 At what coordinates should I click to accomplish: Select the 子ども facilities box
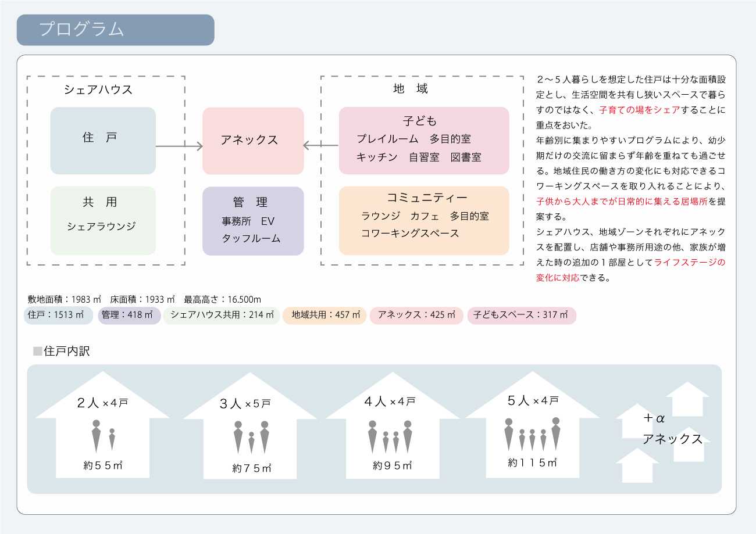click(x=424, y=141)
